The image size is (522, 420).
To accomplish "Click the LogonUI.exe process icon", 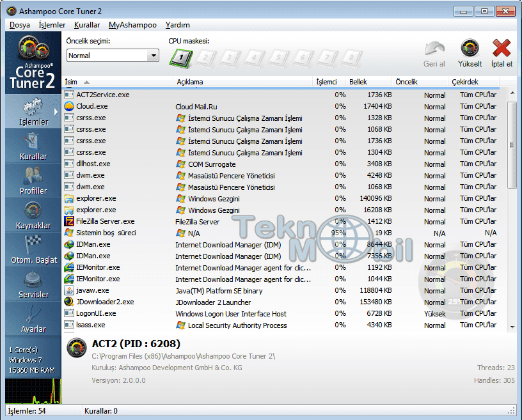I will [69, 313].
